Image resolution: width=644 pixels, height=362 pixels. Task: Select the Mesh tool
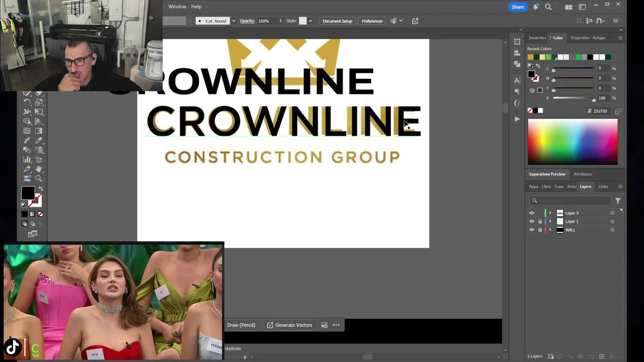pos(27,131)
